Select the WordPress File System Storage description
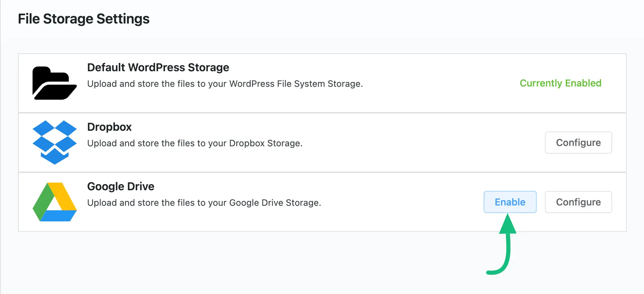 point(225,84)
